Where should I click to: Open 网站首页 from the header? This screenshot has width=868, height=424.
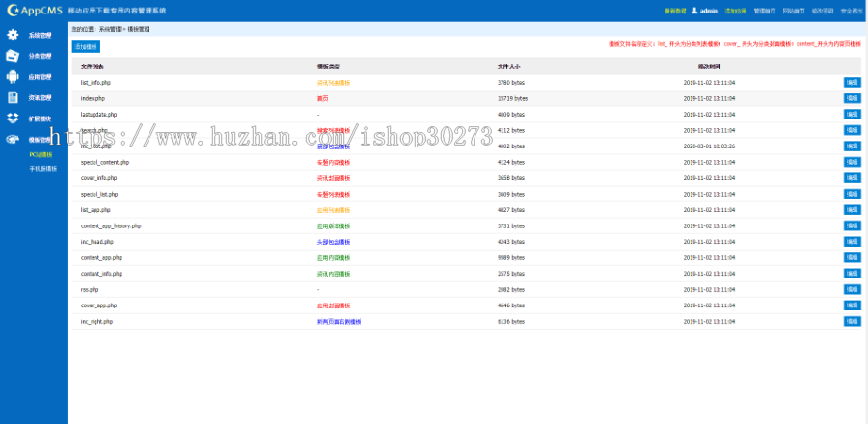click(794, 11)
